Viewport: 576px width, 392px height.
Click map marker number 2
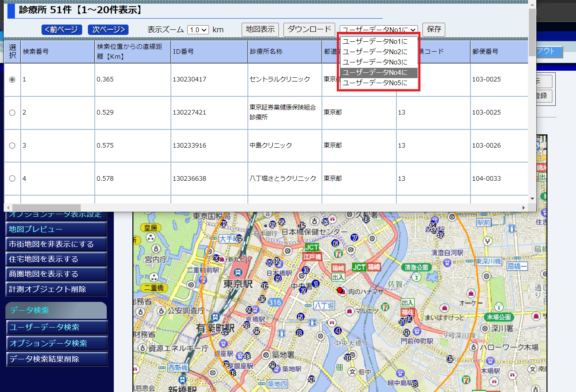pos(303,290)
